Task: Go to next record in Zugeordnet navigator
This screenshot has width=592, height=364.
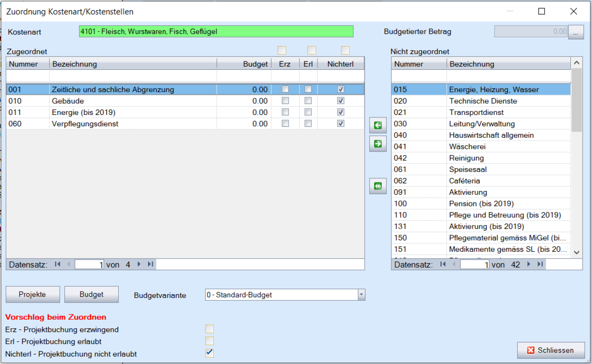Action: (x=139, y=264)
